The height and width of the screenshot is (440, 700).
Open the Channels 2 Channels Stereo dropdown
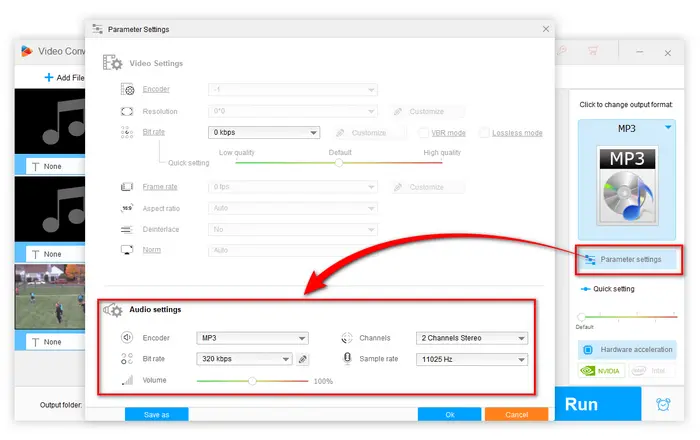point(472,338)
